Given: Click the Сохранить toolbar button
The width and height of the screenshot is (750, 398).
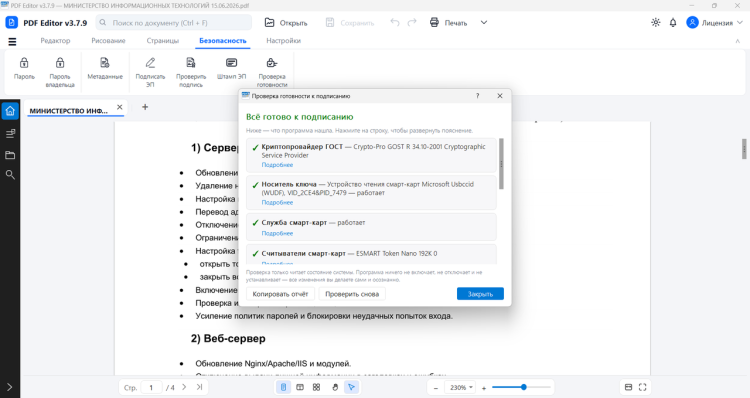Looking at the screenshot, I should [350, 22].
